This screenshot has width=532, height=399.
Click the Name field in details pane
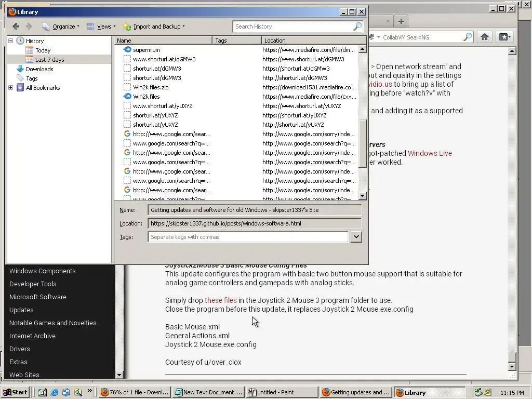[255, 210]
